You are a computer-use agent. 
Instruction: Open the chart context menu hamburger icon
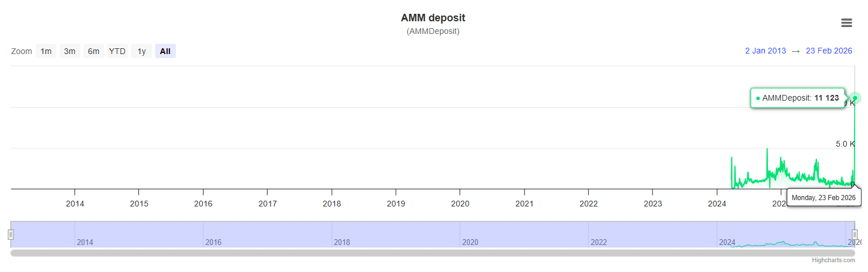pos(846,23)
